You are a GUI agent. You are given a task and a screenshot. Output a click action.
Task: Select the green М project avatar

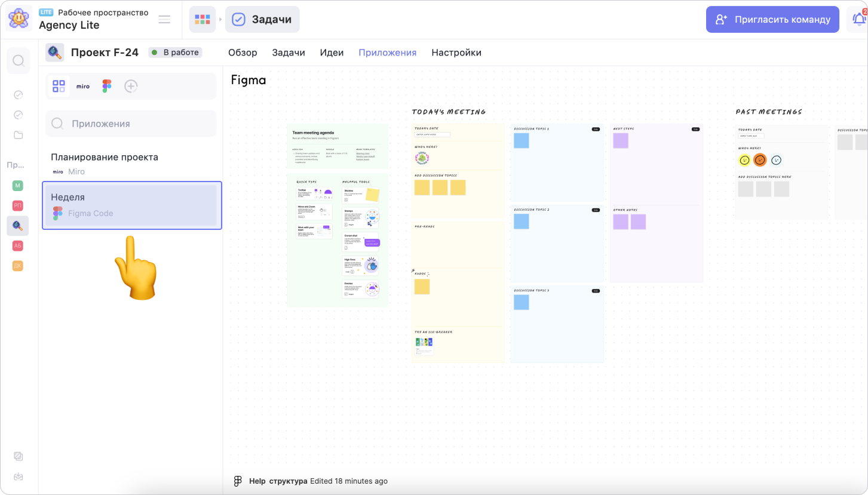tap(18, 186)
